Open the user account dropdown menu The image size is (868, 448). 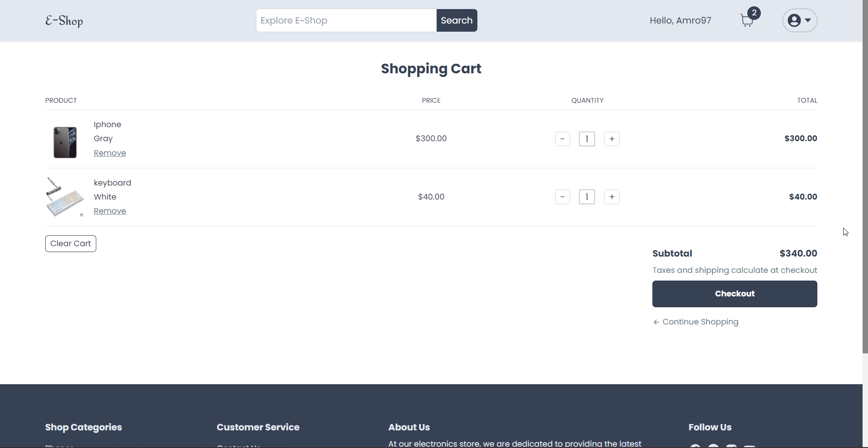799,20
